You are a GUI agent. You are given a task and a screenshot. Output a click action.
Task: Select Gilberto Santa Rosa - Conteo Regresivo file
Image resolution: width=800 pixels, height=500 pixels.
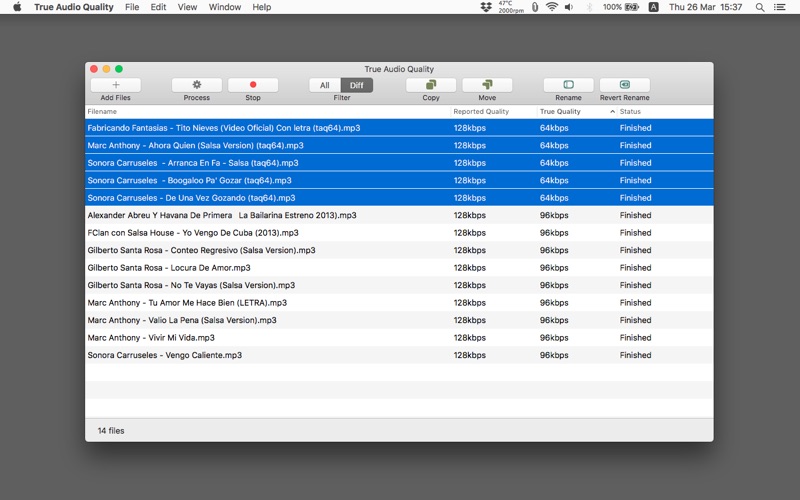(399, 250)
